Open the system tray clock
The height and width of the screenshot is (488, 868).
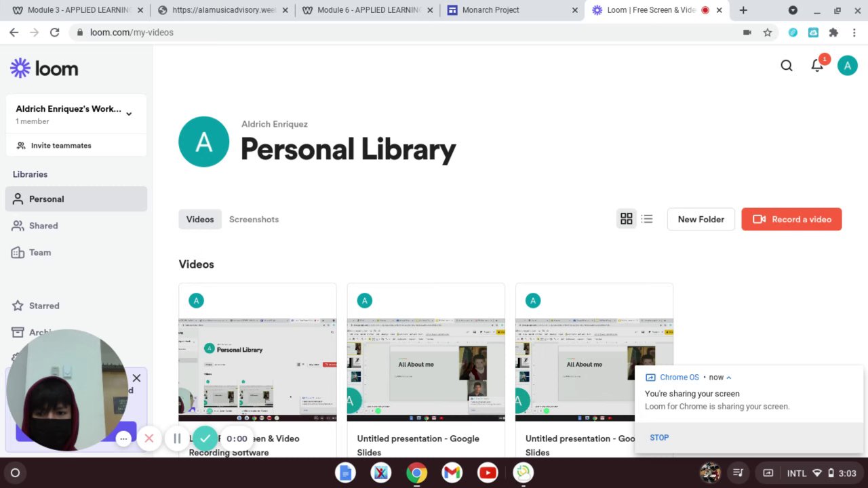847,473
